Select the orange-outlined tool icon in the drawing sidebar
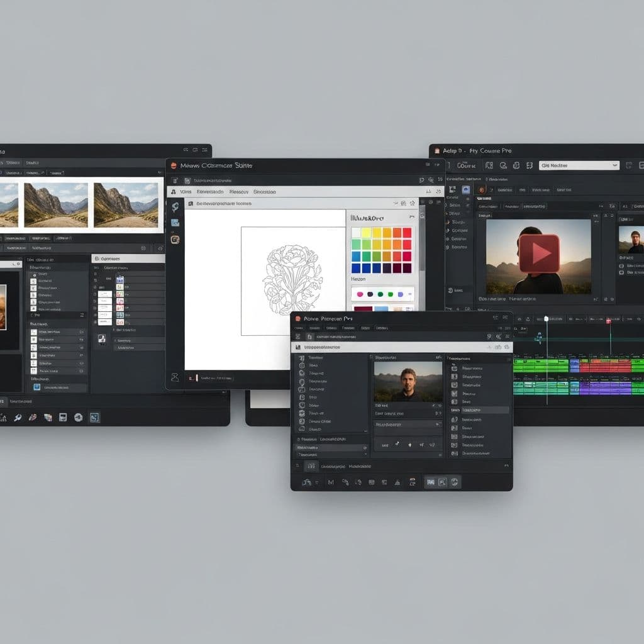Screen dimensions: 644x644 click(x=175, y=240)
